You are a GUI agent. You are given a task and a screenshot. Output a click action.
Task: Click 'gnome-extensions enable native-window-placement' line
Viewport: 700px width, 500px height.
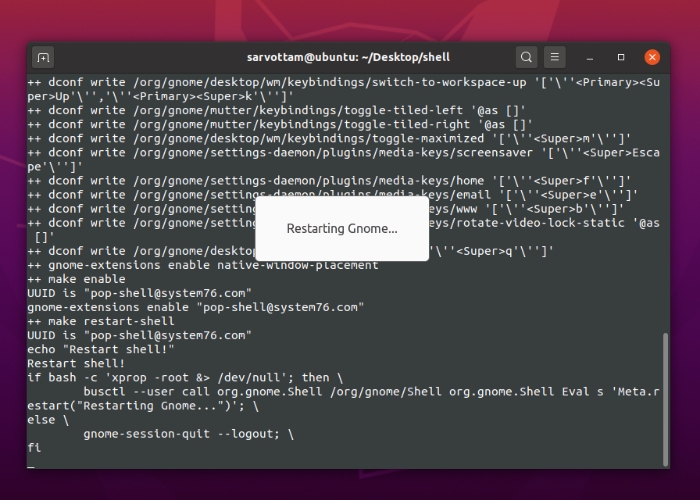203,265
